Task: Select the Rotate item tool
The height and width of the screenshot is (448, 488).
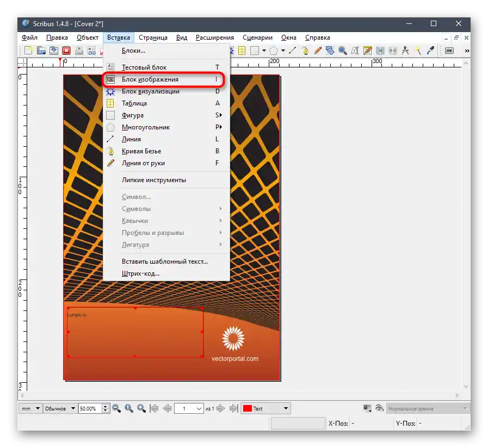Action: click(x=330, y=51)
